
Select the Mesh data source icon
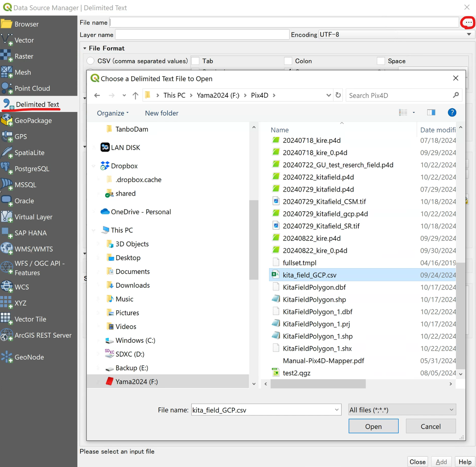pyautogui.click(x=7, y=72)
